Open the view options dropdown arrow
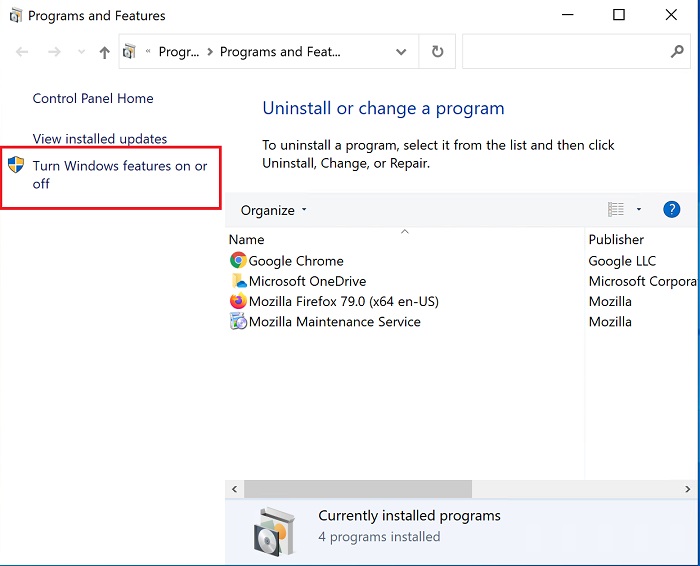Screen dimensions: 700x566 click(639, 210)
